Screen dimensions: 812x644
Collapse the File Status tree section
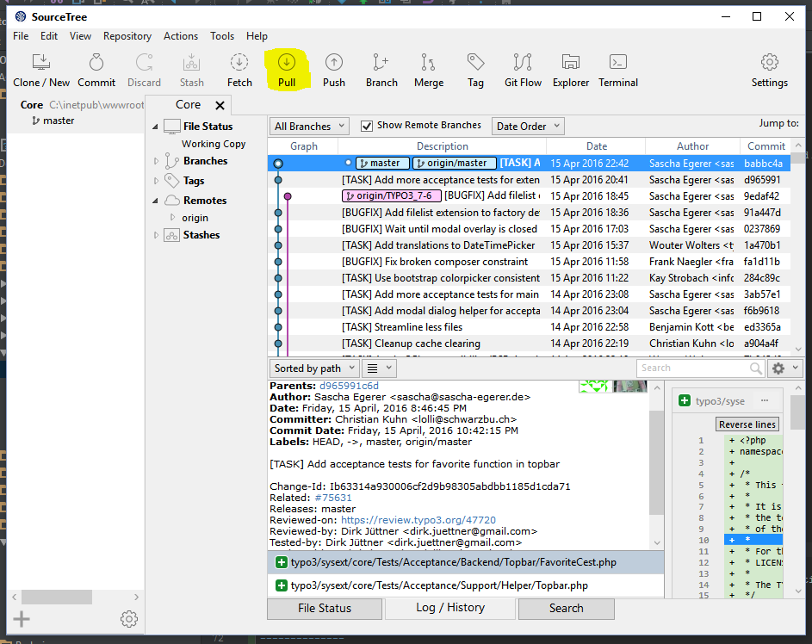click(155, 127)
